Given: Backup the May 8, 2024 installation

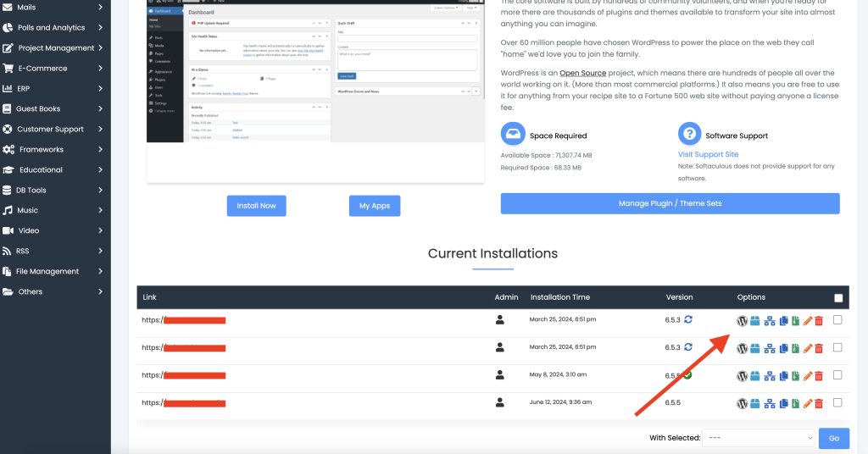Looking at the screenshot, I should (x=795, y=376).
